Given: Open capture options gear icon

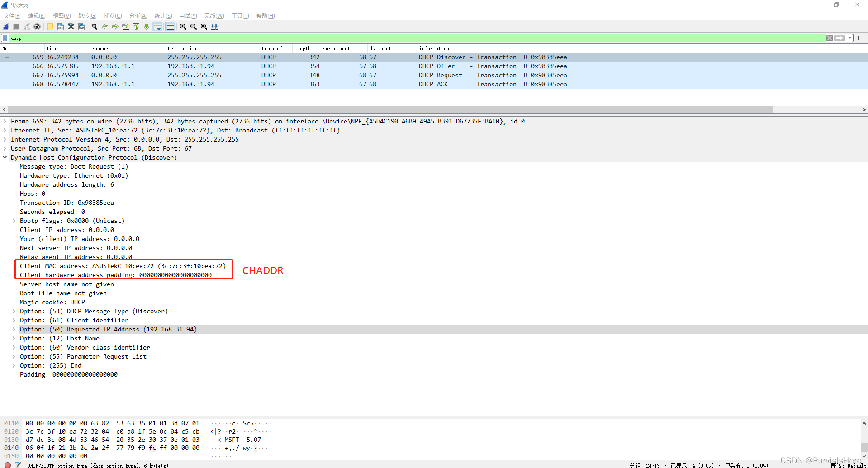Looking at the screenshot, I should point(38,27).
